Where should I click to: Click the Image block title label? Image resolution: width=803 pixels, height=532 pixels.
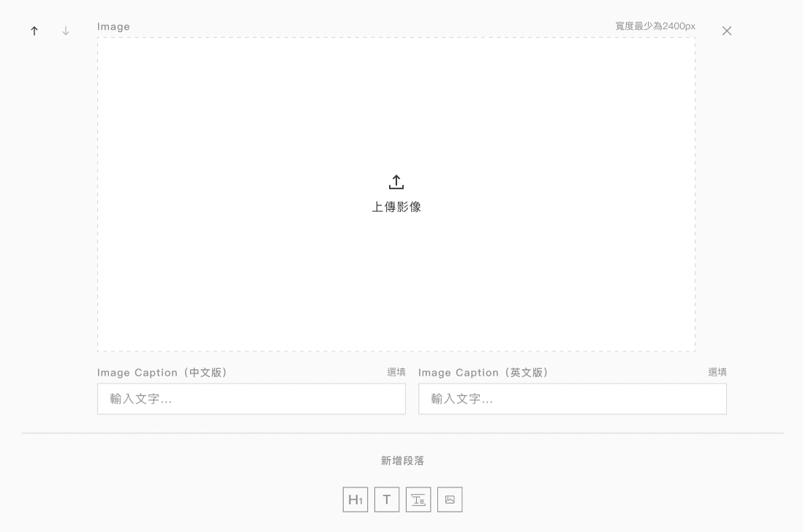coord(113,26)
